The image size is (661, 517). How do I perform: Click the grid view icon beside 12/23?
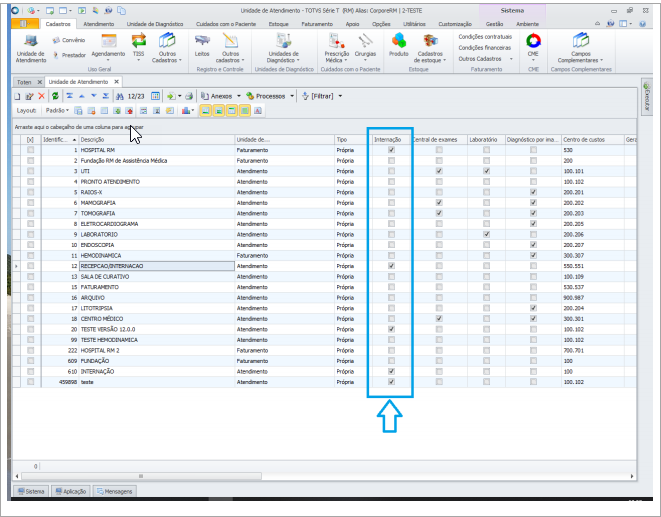point(156,96)
